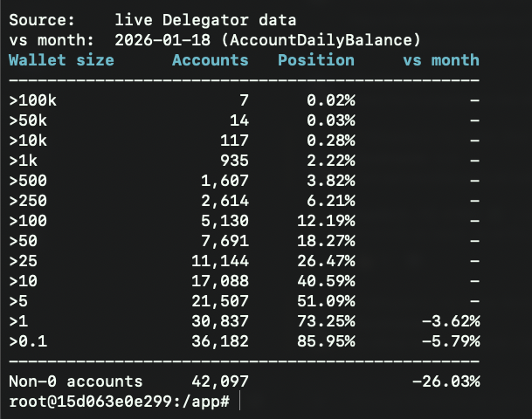Click the position value 0.28%
The height and width of the screenshot is (419, 532).
[331, 141]
